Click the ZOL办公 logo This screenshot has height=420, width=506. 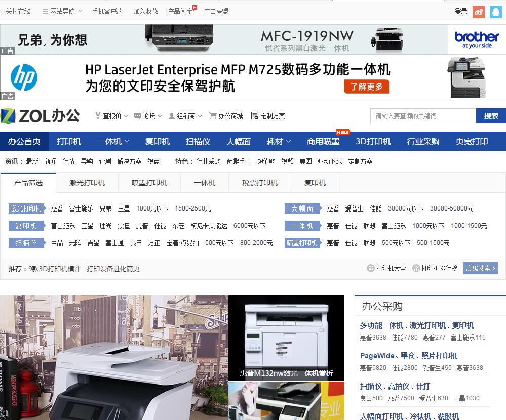pyautogui.click(x=41, y=116)
